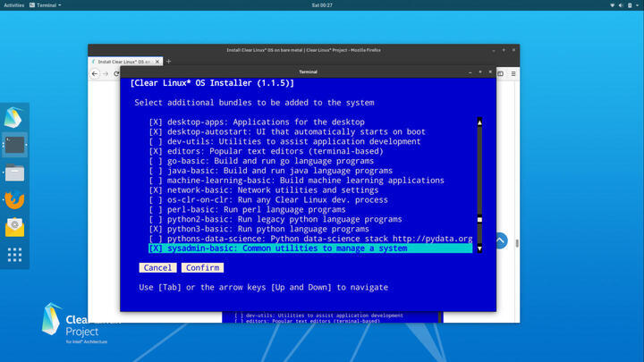
Task: Click the bundle list scrollbar thumb
Action: [479, 220]
